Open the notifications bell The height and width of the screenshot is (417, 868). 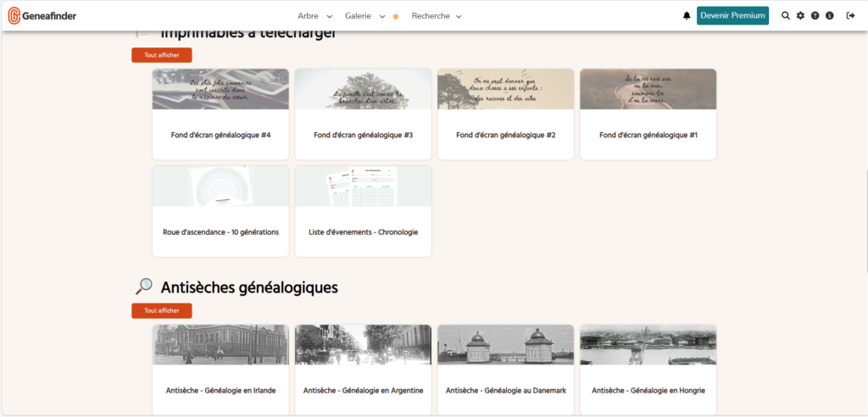pyautogui.click(x=687, y=16)
